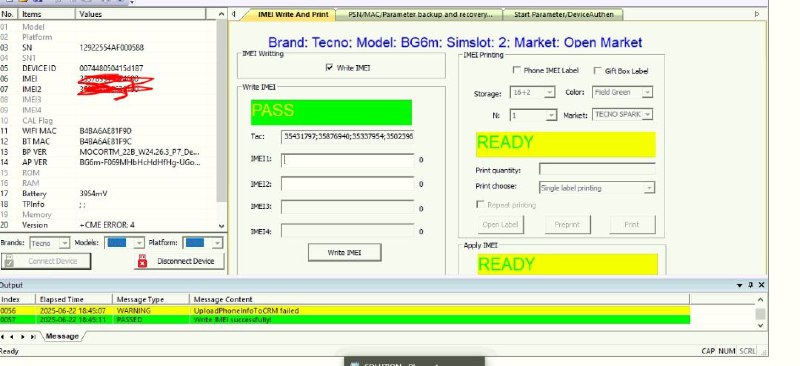Select the PASSED Write IMEI successfully log row

(345, 320)
